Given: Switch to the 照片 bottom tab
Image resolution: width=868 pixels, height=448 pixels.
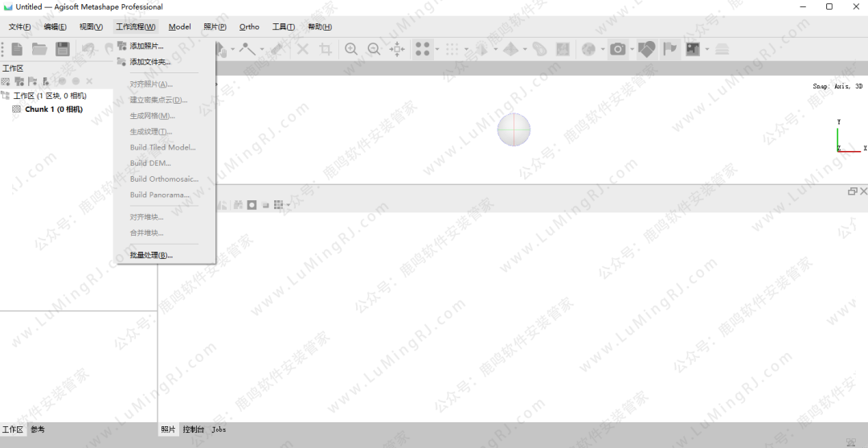Looking at the screenshot, I should coord(168,430).
